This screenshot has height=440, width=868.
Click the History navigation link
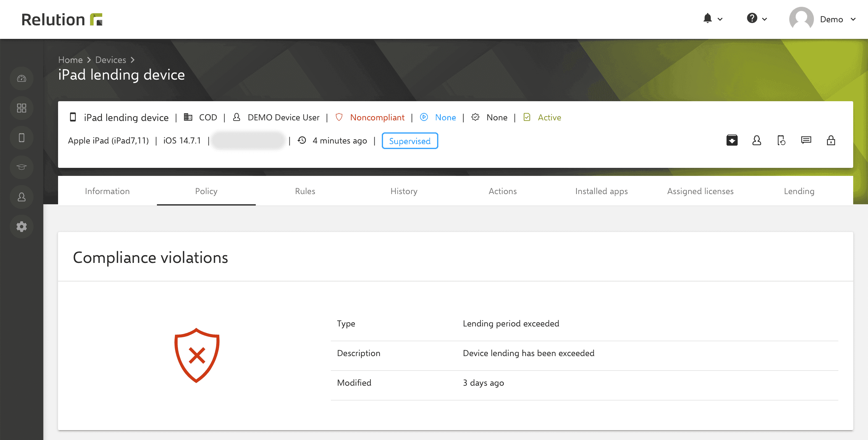pyautogui.click(x=403, y=190)
